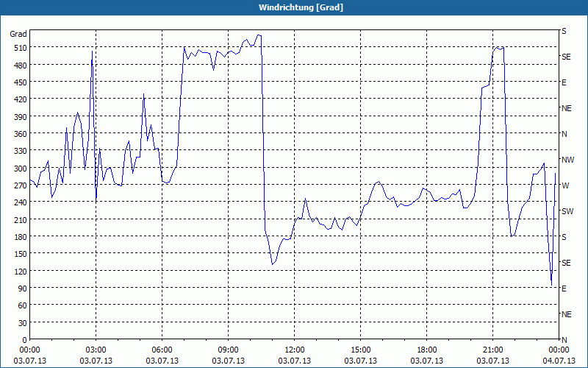Image resolution: width=588 pixels, height=368 pixels.
Task: Click the 240 degree axis label
Action: [21, 202]
